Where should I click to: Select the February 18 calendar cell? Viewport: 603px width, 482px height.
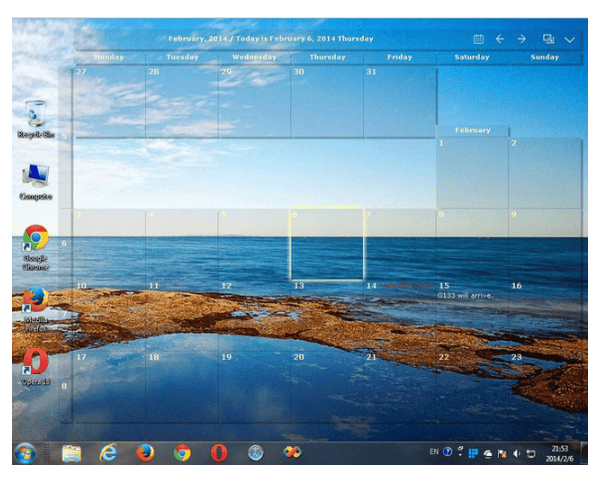[182, 387]
